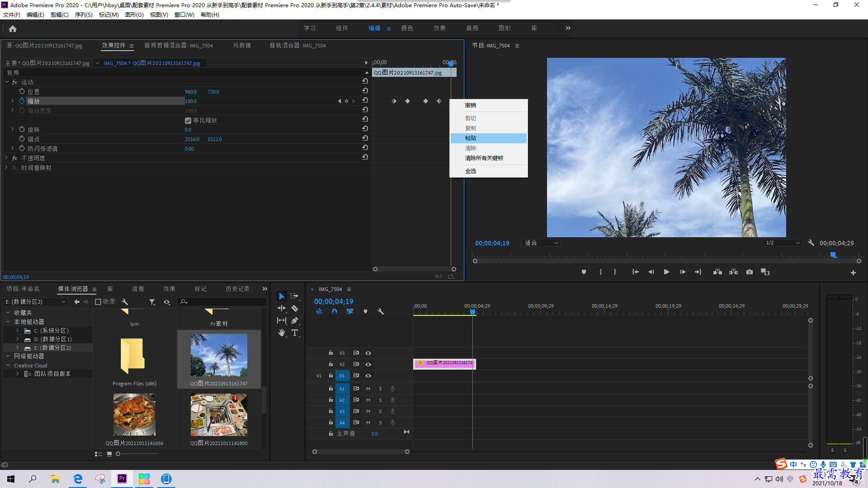The height and width of the screenshot is (488, 868).
Task: Open playback resolution 1/2 dropdown
Action: (783, 243)
